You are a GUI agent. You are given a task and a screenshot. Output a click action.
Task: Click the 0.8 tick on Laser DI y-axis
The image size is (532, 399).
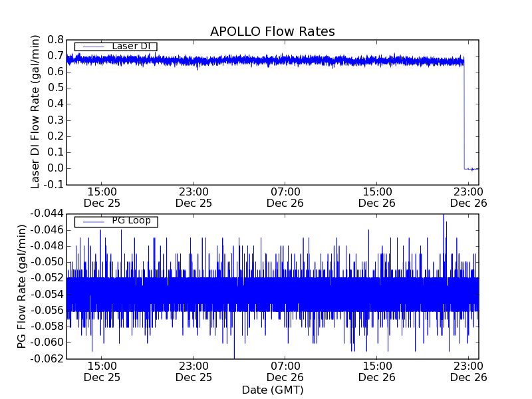55,39
